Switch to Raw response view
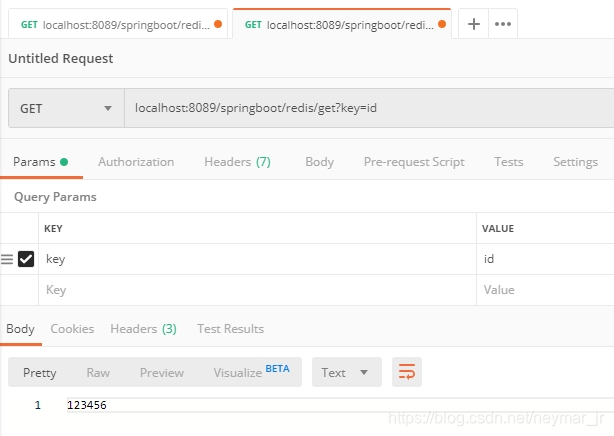 98,372
